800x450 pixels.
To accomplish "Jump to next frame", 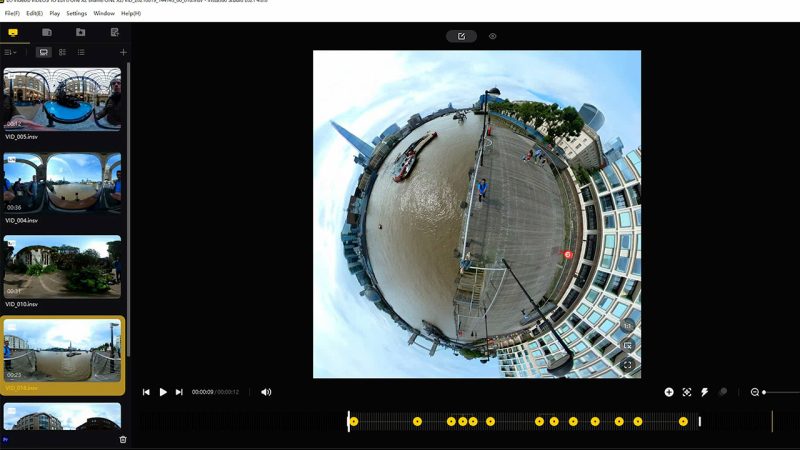I will pyautogui.click(x=179, y=392).
